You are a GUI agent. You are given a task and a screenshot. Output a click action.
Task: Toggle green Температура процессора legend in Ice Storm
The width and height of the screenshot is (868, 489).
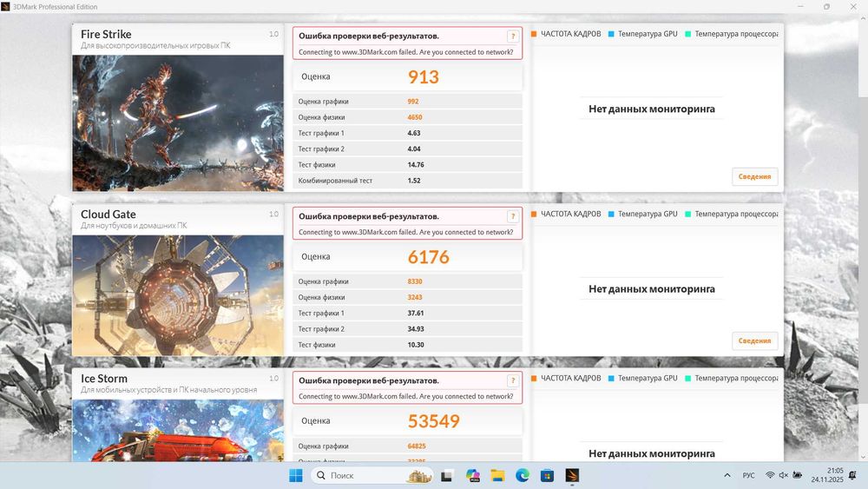tap(731, 378)
